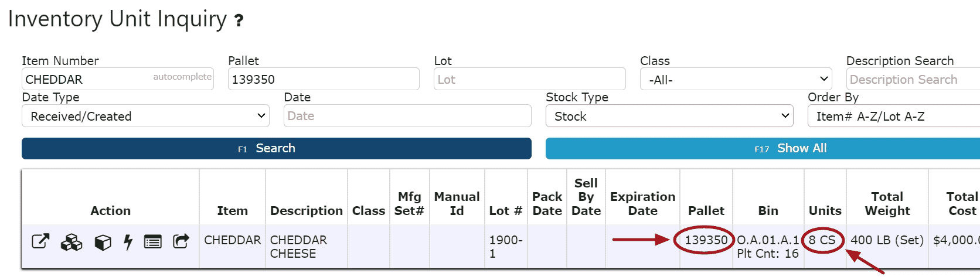Open the Stock Type dropdown
The height and width of the screenshot is (280, 980).
tap(669, 116)
